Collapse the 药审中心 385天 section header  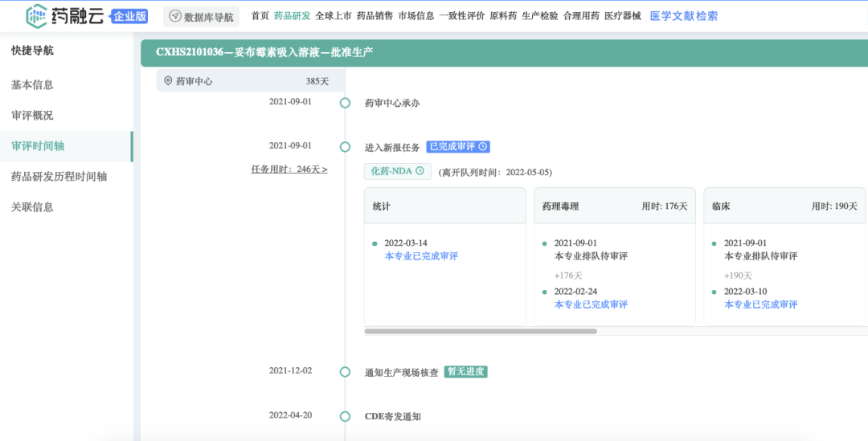[250, 81]
